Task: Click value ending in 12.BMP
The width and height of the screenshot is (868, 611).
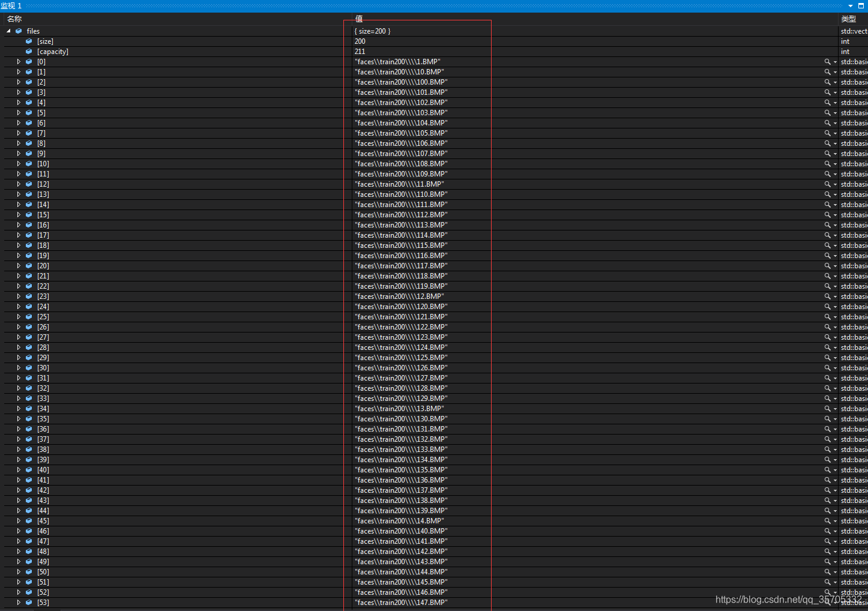Action: point(399,296)
